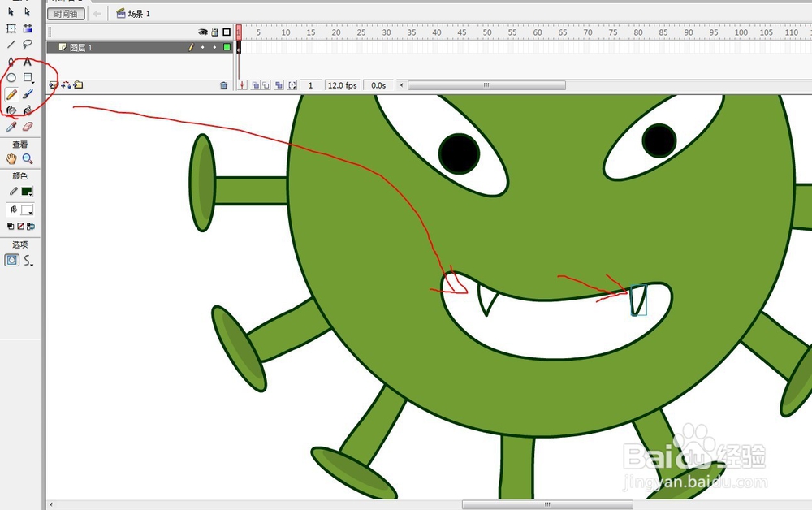
Task: Click the fill color bucket icon
Action: click(14, 210)
